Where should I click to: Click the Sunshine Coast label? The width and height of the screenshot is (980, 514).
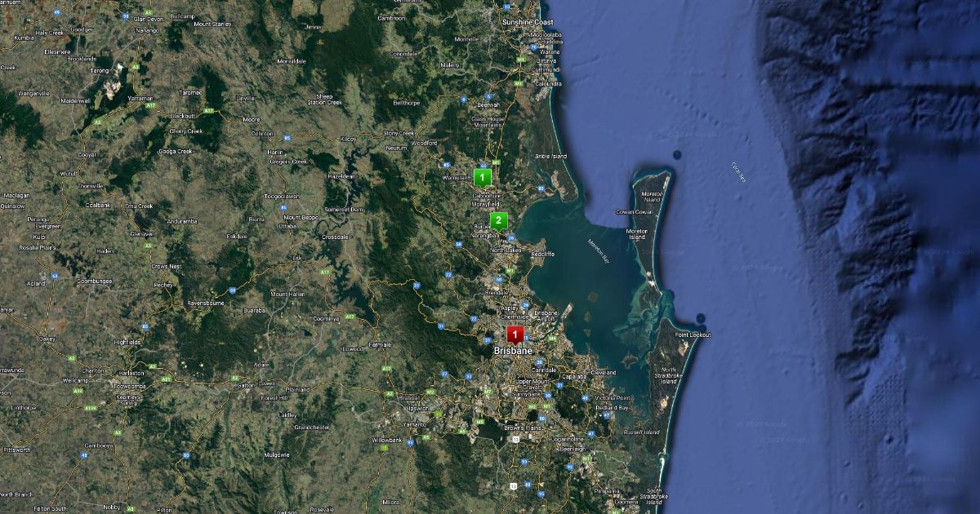click(528, 22)
